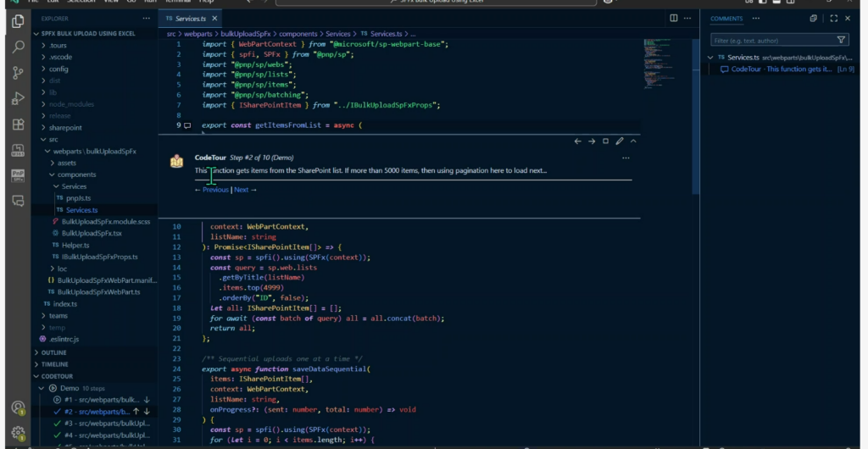
Task: Move tour step #2 up arrow
Action: pyautogui.click(x=136, y=412)
